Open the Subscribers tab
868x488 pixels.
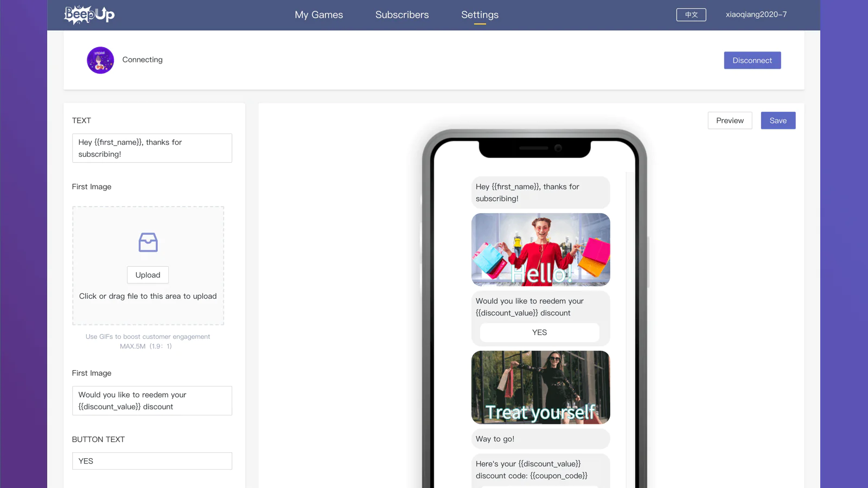click(x=402, y=15)
